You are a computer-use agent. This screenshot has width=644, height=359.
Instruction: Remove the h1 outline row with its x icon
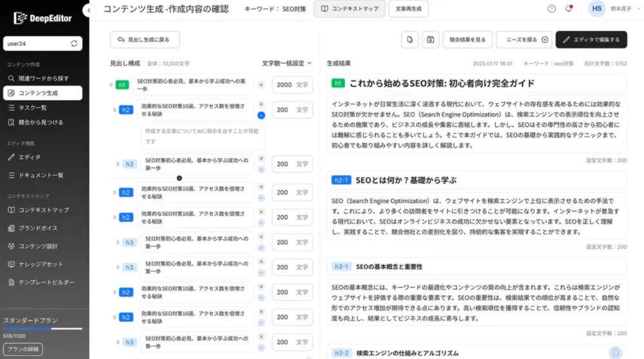pyautogui.click(x=261, y=85)
